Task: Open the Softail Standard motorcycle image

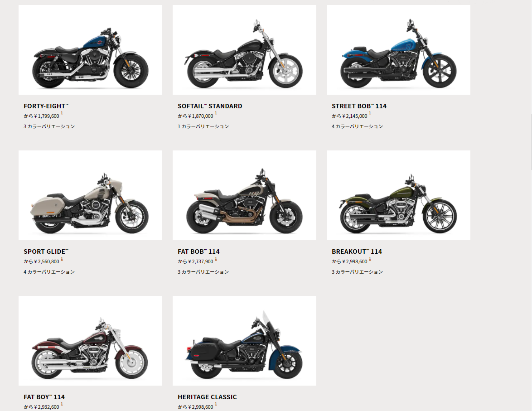Action: pos(244,49)
